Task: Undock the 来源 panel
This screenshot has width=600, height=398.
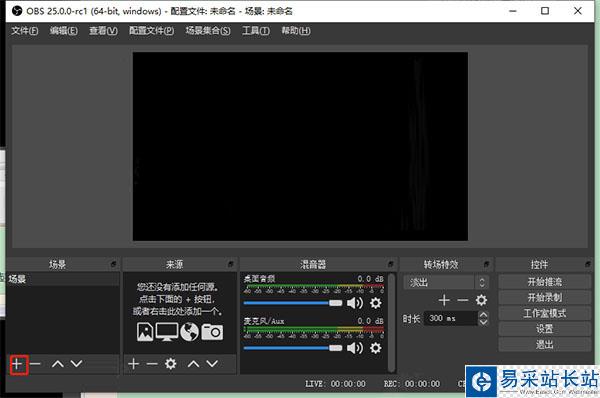Action: click(230, 264)
